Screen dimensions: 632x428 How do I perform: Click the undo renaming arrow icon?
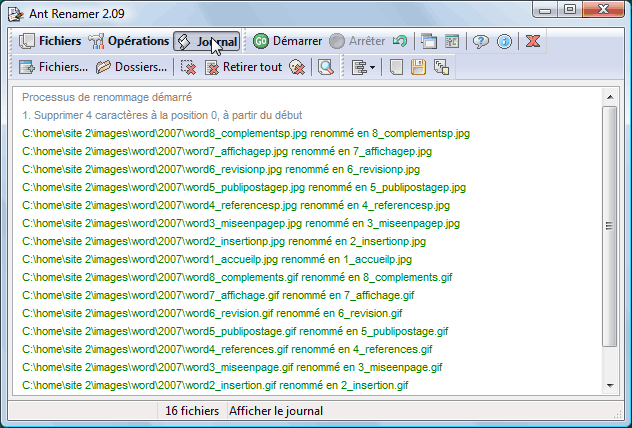[x=399, y=41]
